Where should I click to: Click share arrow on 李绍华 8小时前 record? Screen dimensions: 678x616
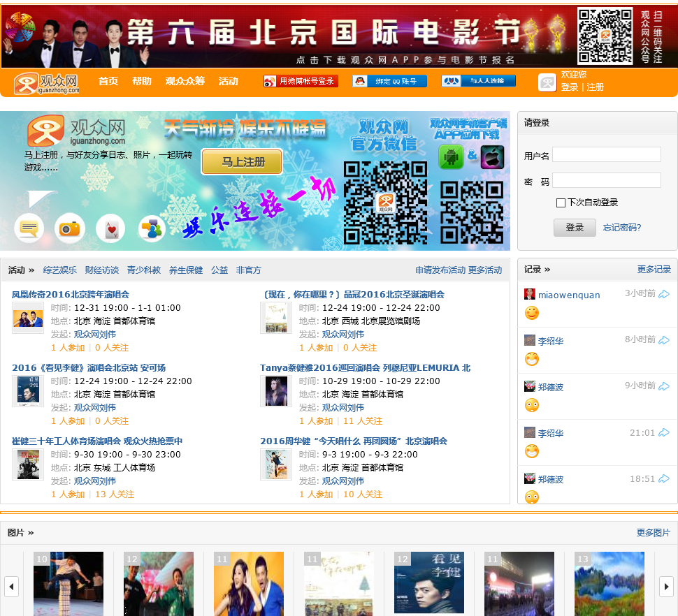coord(664,340)
